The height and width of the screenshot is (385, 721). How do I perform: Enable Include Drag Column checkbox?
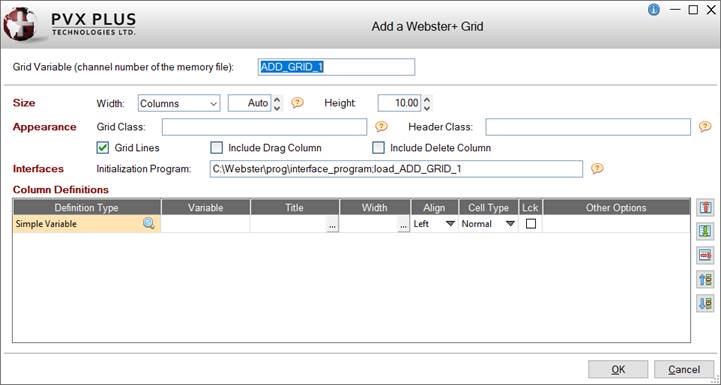pyautogui.click(x=216, y=148)
